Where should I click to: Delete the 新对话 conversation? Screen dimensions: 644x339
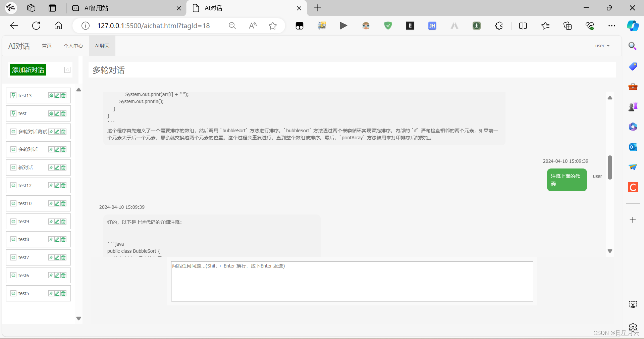pyautogui.click(x=63, y=167)
